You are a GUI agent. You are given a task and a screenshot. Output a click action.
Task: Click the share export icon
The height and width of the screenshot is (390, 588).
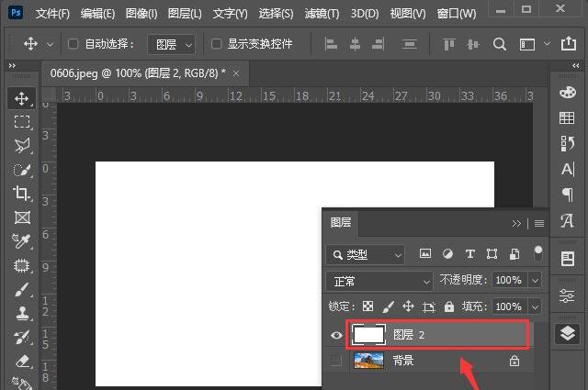[x=569, y=43]
